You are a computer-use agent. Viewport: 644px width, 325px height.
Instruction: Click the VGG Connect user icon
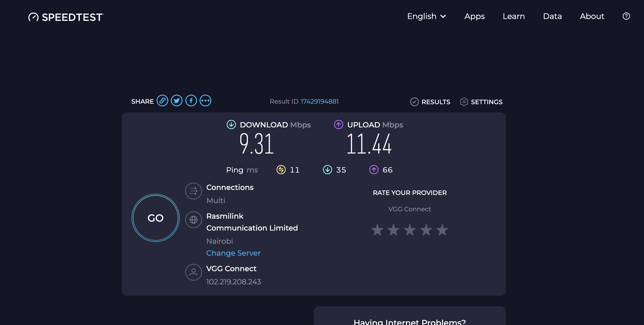click(193, 272)
